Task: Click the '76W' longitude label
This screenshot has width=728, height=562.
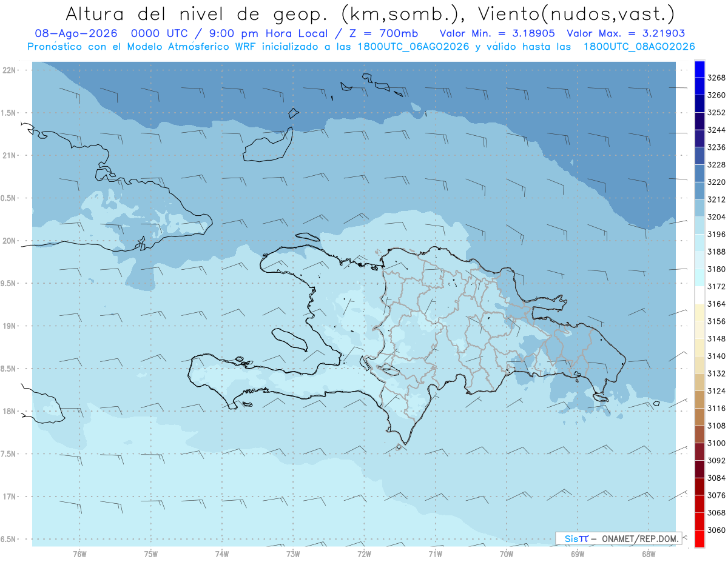Action: [79, 554]
